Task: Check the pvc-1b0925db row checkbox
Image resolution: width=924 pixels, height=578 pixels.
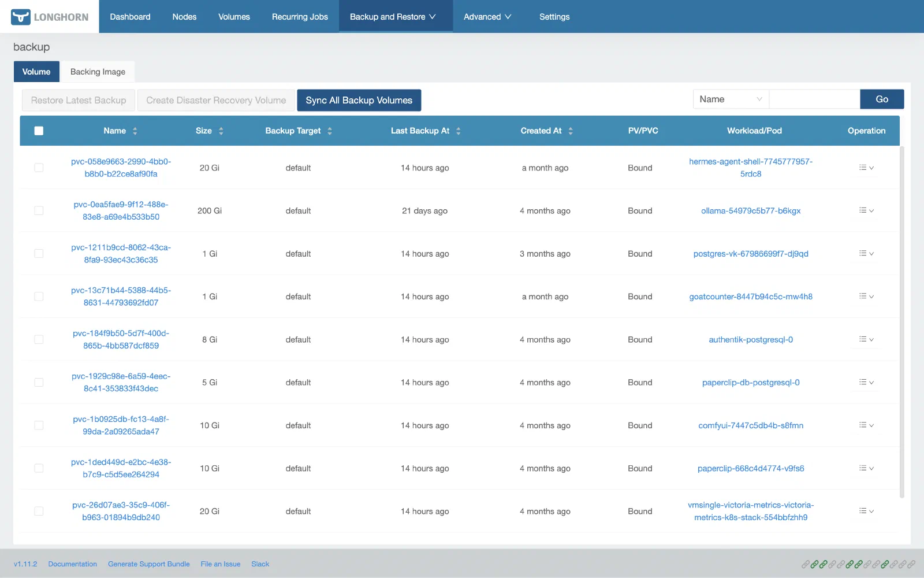Action: [39, 425]
